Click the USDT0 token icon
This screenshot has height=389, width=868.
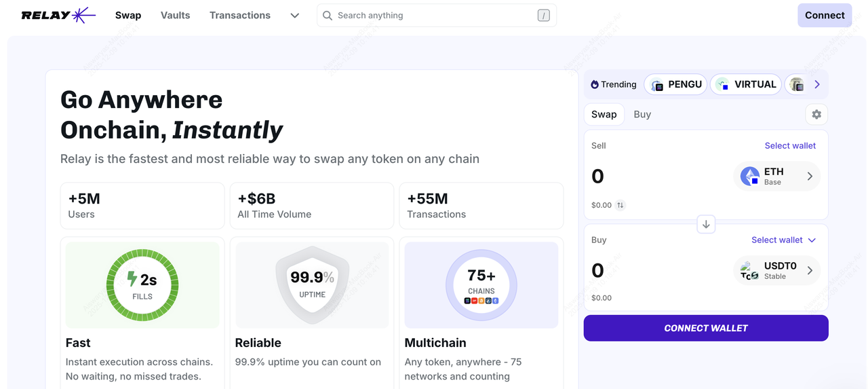point(750,271)
